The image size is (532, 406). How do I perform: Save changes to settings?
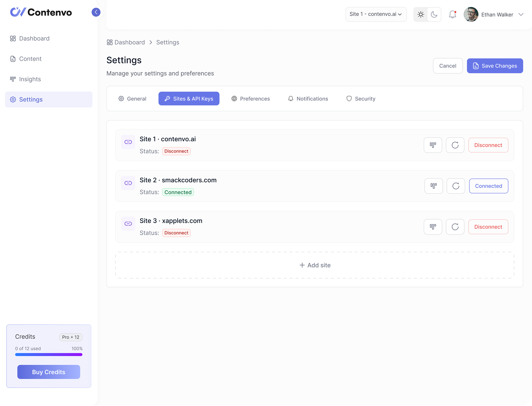click(x=495, y=66)
